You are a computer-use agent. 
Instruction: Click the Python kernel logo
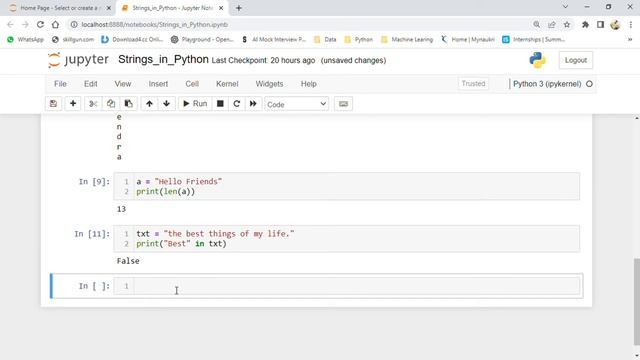coord(537,60)
